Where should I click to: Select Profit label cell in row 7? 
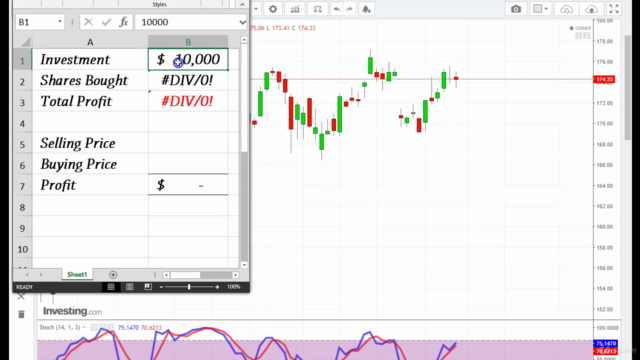90,185
